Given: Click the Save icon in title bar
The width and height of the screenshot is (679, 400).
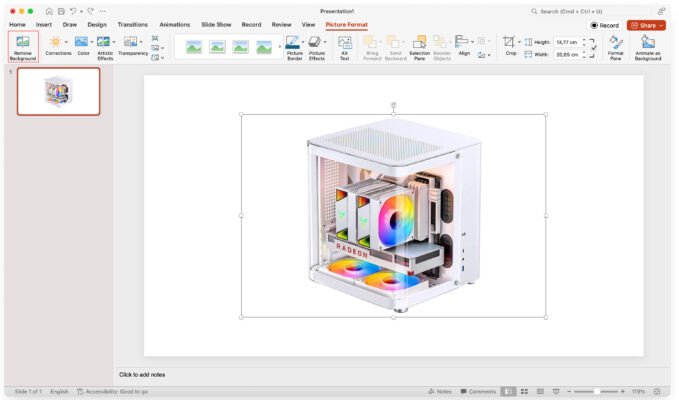Looking at the screenshot, I should click(61, 11).
